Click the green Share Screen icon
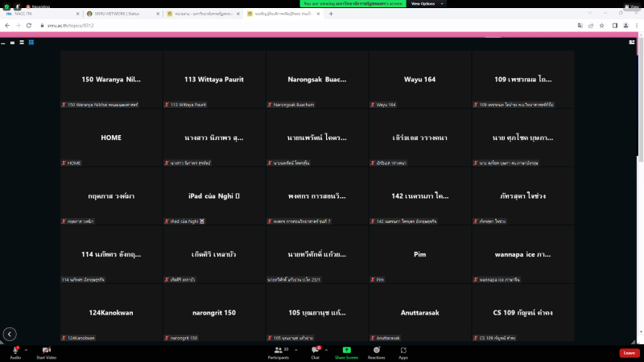Image resolution: width=644 pixels, height=362 pixels. click(346, 350)
